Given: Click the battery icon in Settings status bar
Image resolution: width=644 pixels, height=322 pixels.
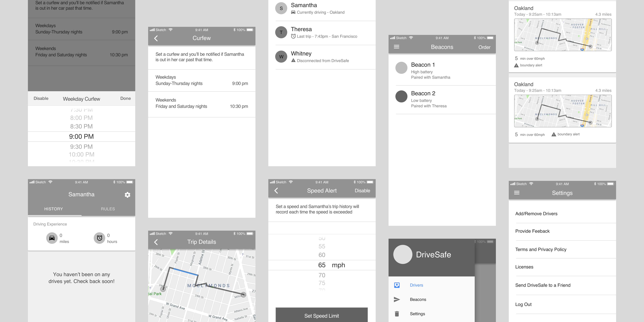Looking at the screenshot, I should tap(611, 184).
